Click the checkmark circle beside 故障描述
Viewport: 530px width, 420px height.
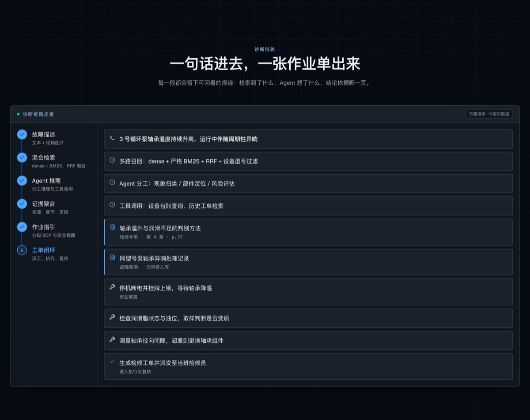coord(22,134)
